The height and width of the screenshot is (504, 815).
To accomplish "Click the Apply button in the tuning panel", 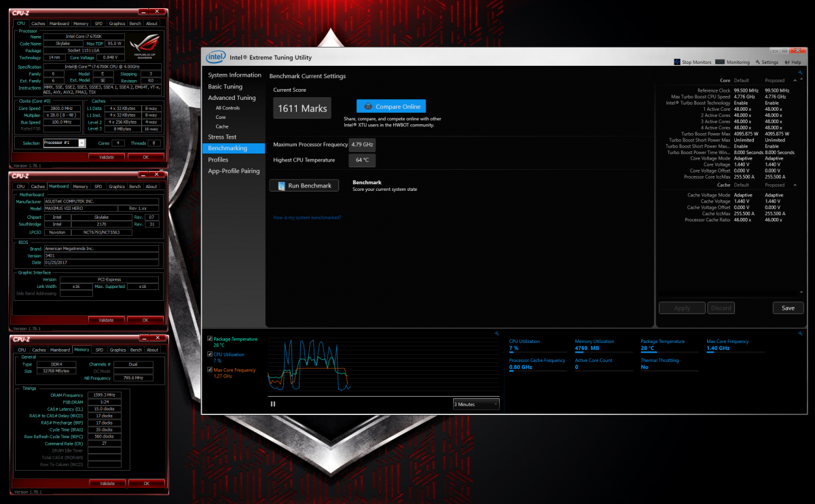I will pos(682,308).
